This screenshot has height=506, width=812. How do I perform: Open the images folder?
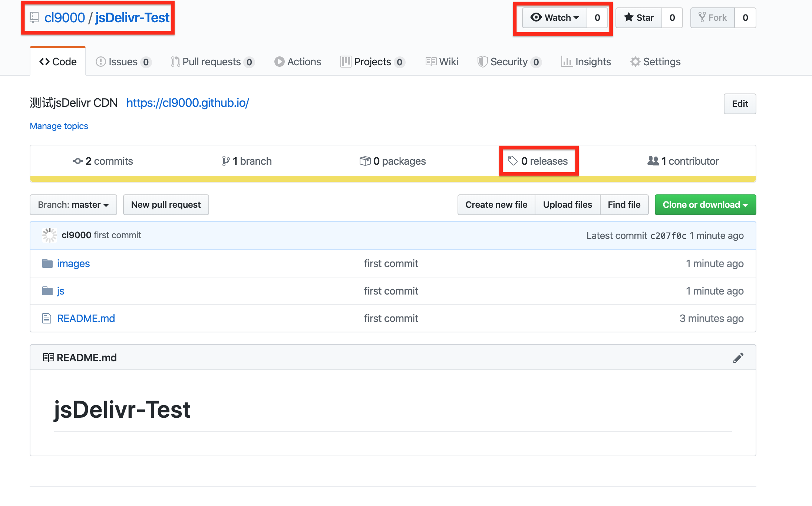pyautogui.click(x=73, y=263)
